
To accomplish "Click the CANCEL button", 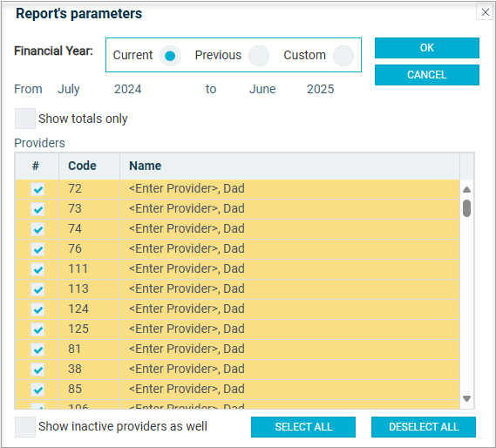I will tap(427, 75).
